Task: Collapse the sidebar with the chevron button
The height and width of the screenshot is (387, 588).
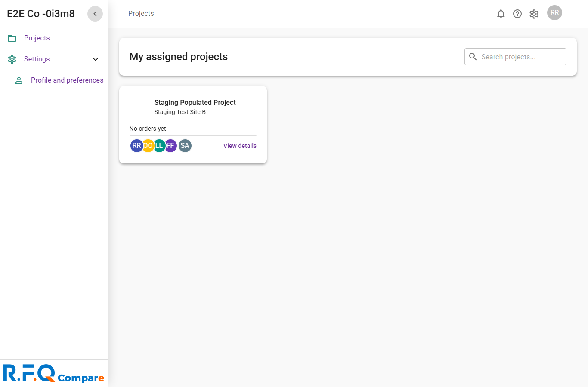Action: coord(95,14)
